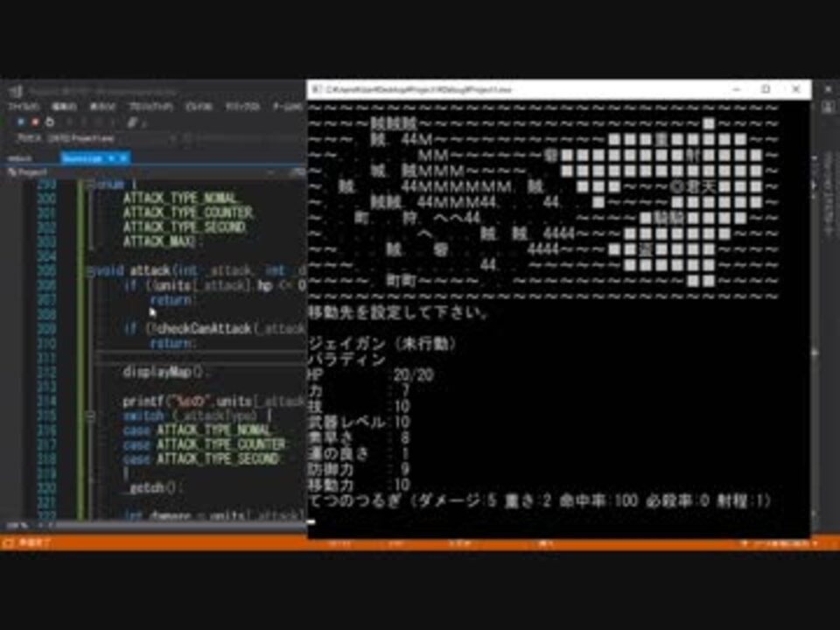Switch to the inactive tab left of the source tab
Screen dimensions: 840x630
click(x=20, y=158)
